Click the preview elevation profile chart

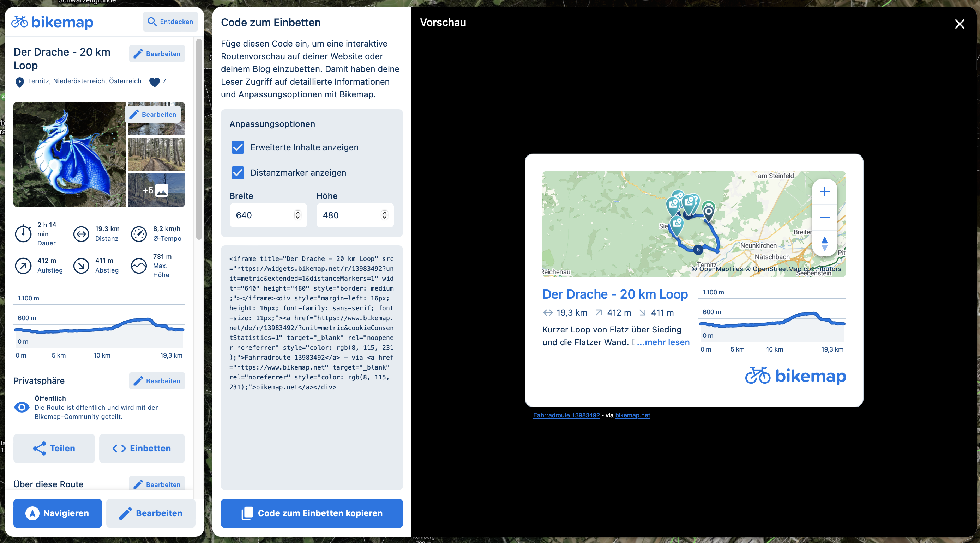pos(772,321)
